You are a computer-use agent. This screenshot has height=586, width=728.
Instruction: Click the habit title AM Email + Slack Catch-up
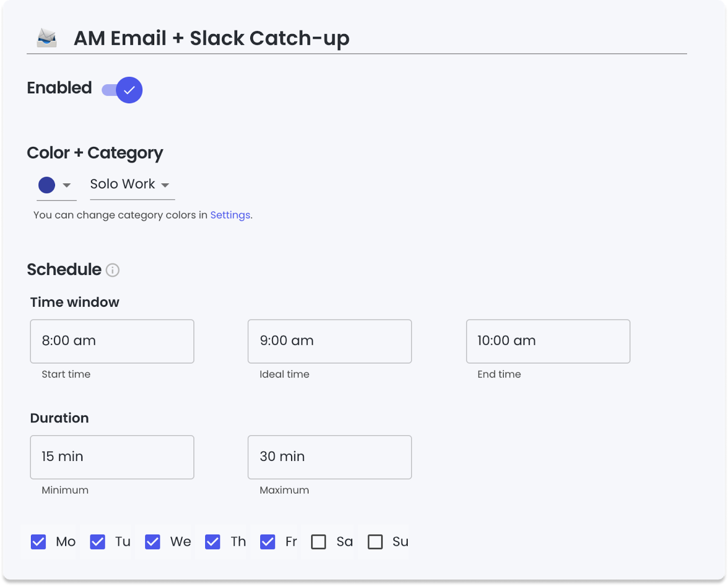tap(212, 38)
